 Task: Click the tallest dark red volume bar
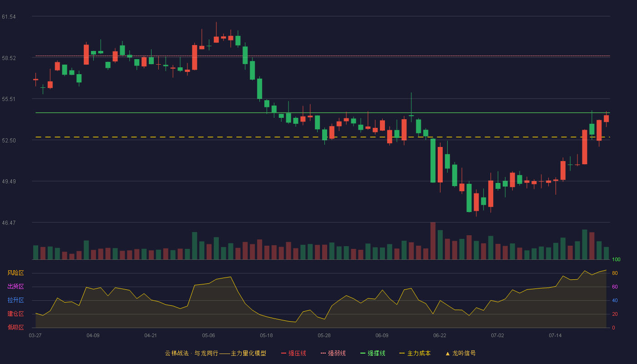433,241
